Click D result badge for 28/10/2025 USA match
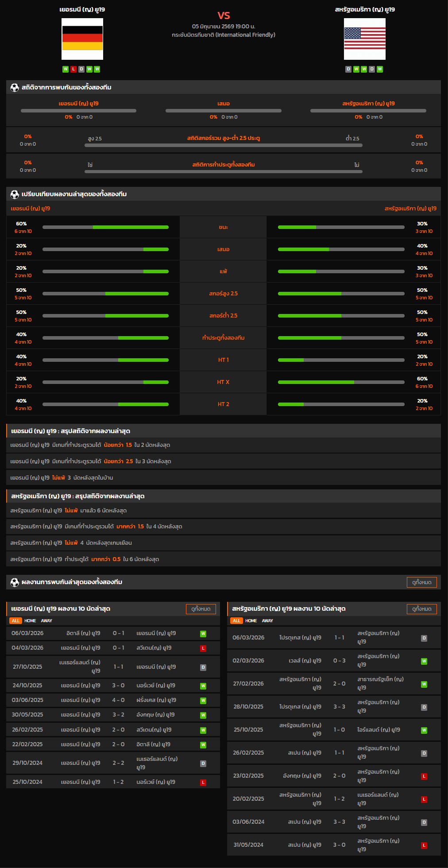The image size is (448, 868). 424,707
